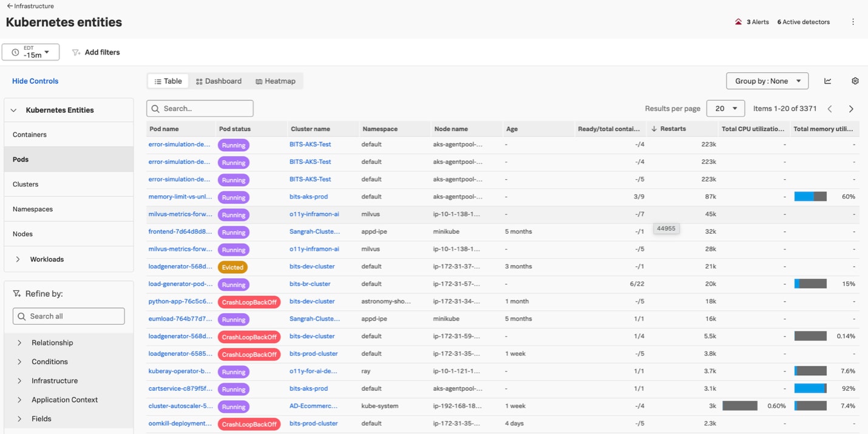
Task: Click the Add filters funnel icon
Action: [x=76, y=53]
